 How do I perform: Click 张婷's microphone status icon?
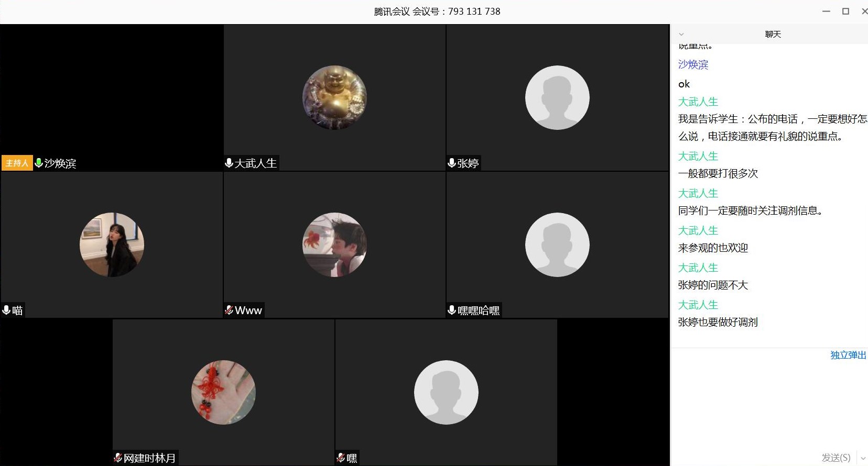[451, 163]
